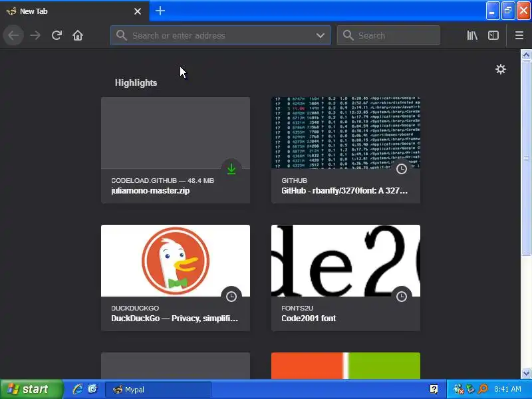Click the Highlights section heading
Image resolution: width=532 pixels, height=399 pixels.
tap(136, 82)
